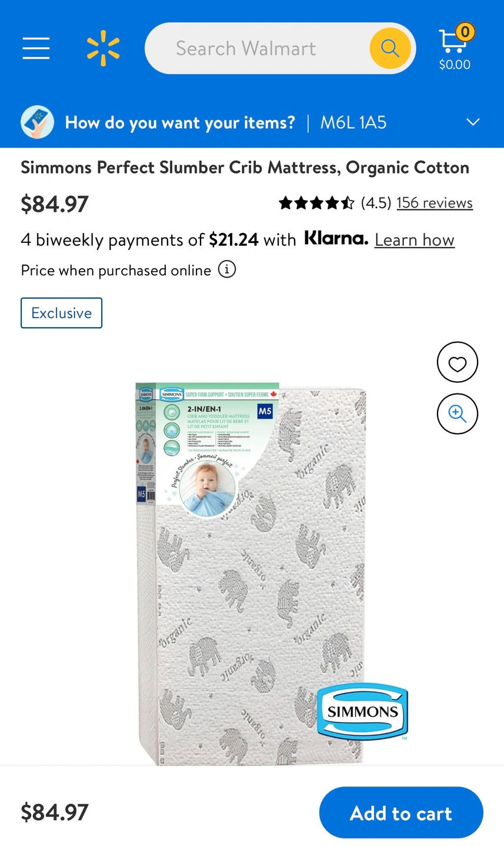Click the star rating display

pos(316,204)
